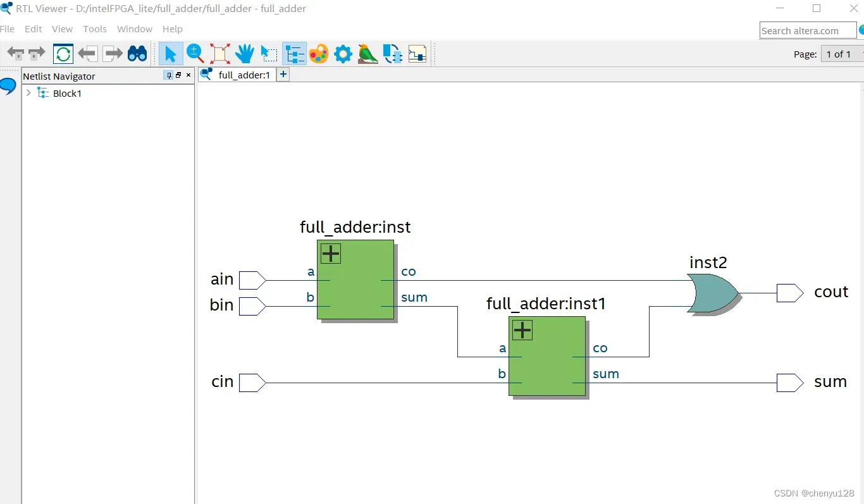864x504 pixels.
Task: Refresh the netlist view
Action: point(63,54)
